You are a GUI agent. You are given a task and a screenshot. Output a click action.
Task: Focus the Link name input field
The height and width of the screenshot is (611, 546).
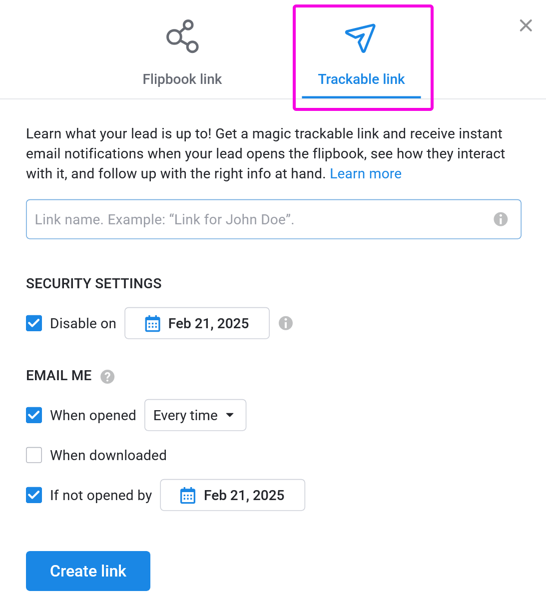274,219
